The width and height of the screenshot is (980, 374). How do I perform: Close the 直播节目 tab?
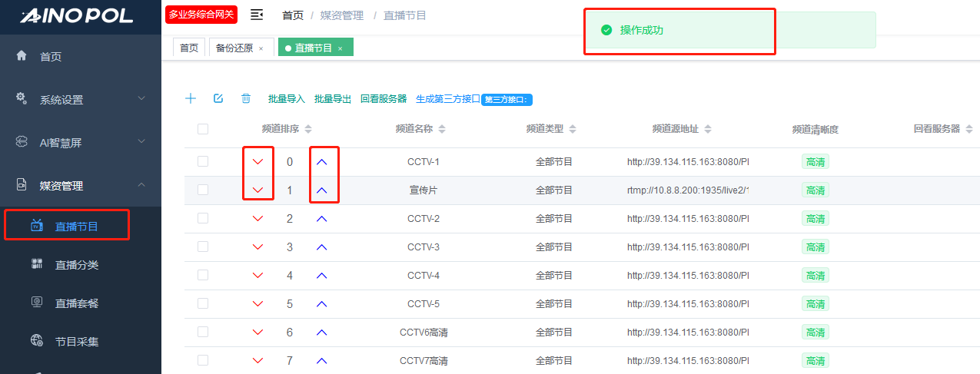(341, 48)
